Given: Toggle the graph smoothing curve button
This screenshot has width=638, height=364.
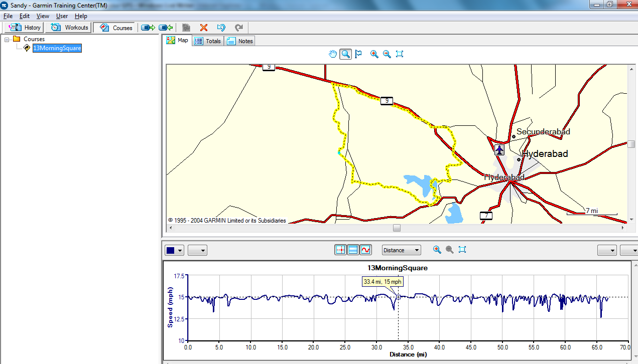Looking at the screenshot, I should 365,250.
